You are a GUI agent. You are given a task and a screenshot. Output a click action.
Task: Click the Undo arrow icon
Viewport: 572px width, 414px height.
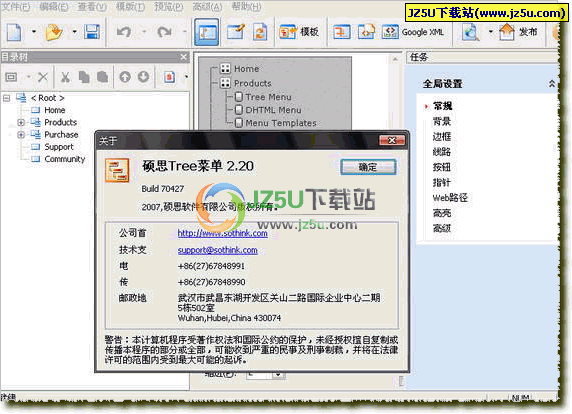coord(124,32)
